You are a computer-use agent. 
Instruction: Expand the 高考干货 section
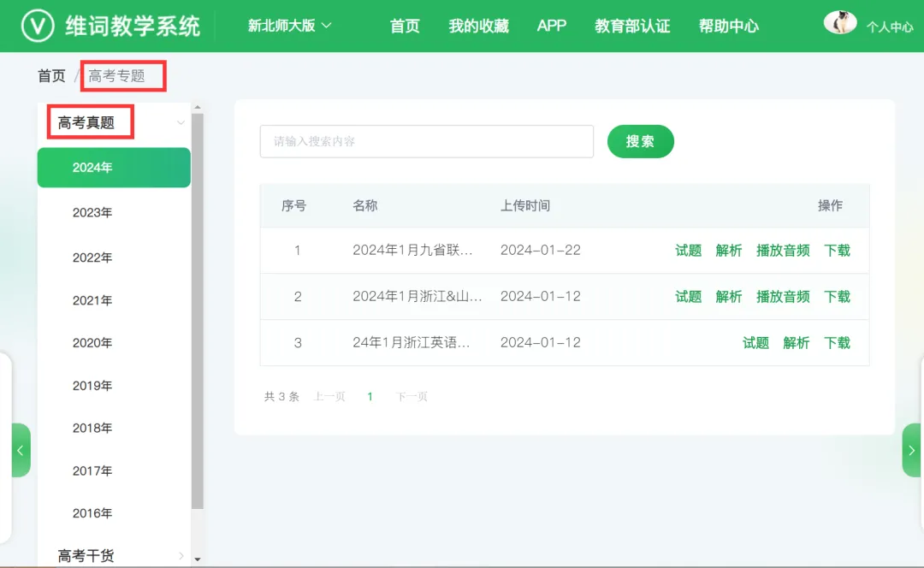coord(181,555)
